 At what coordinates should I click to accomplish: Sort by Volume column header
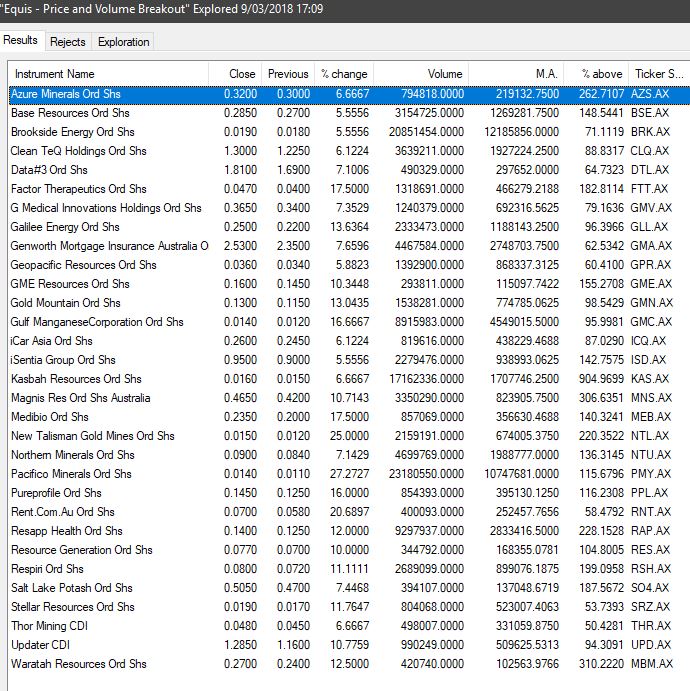[421, 74]
